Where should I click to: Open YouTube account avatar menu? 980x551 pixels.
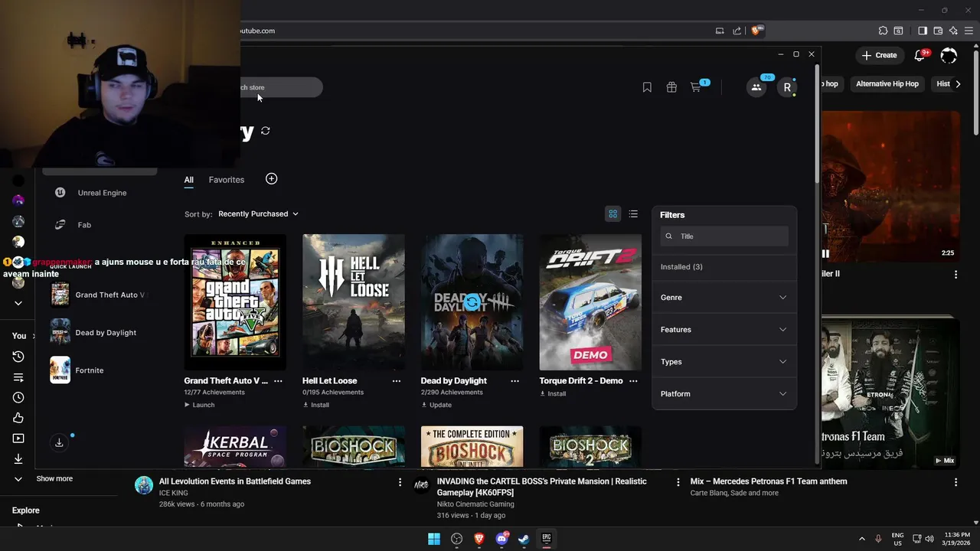click(949, 55)
